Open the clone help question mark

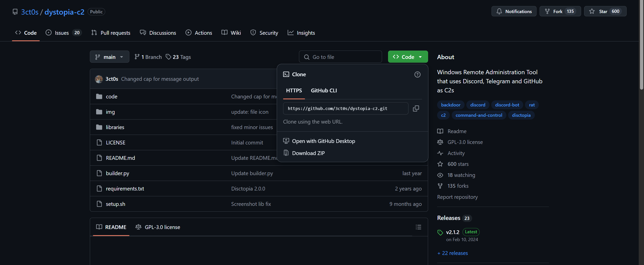[x=417, y=74]
